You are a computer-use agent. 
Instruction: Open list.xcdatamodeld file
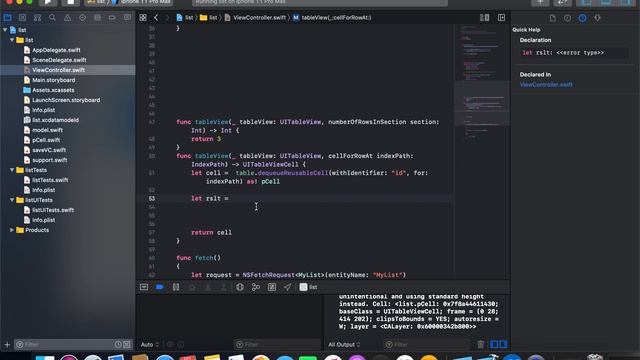tap(56, 120)
